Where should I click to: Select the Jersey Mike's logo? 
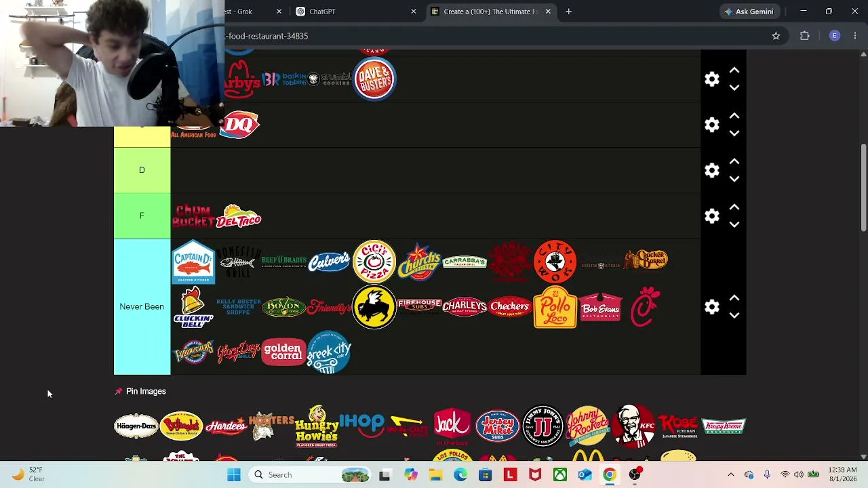click(x=497, y=426)
